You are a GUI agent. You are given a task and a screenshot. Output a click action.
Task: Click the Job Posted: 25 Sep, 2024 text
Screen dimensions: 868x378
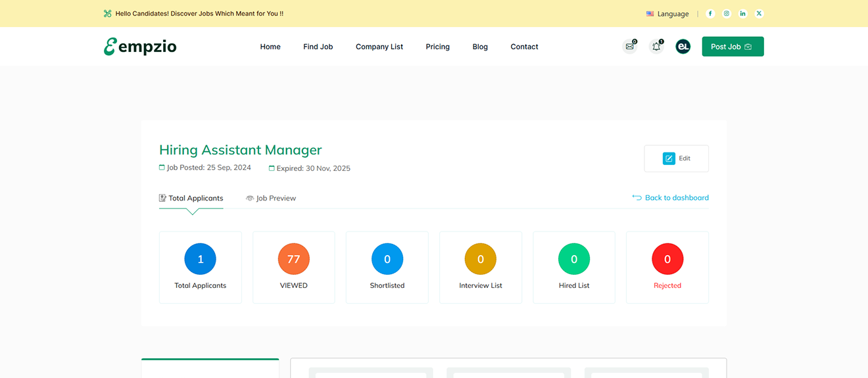pos(209,168)
